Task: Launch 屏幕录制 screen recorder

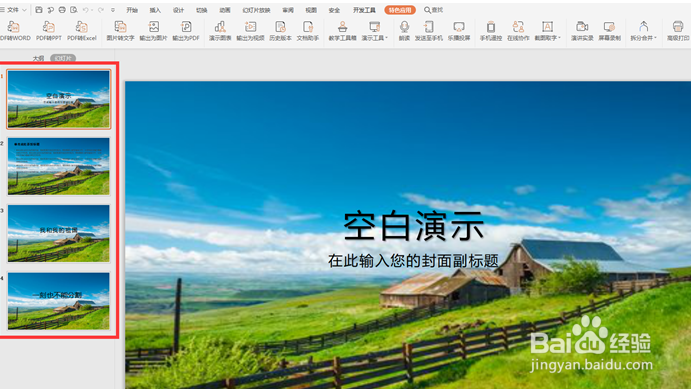Action: pyautogui.click(x=609, y=31)
